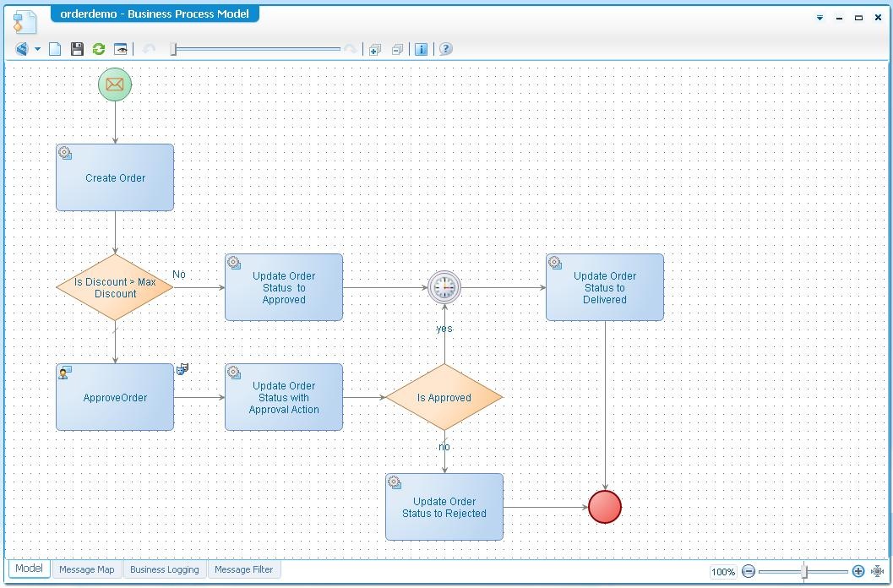Click the fit-to-screen icon at bottom right
Viewport: 893px width, 588px height.
coord(878,572)
